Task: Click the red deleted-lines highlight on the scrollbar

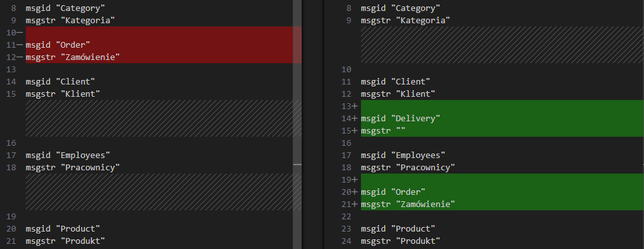Action: point(297,45)
